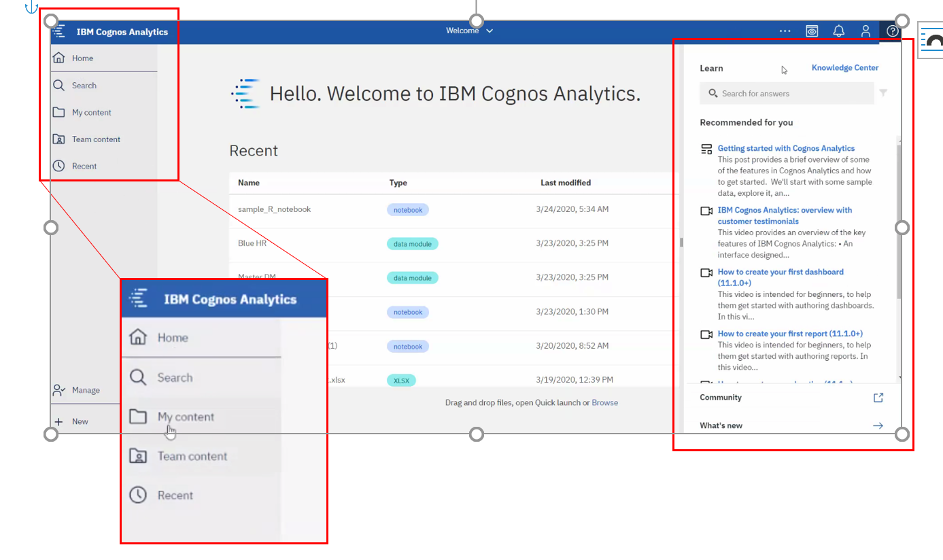Open the notifications bell icon
943x560 pixels.
838,31
